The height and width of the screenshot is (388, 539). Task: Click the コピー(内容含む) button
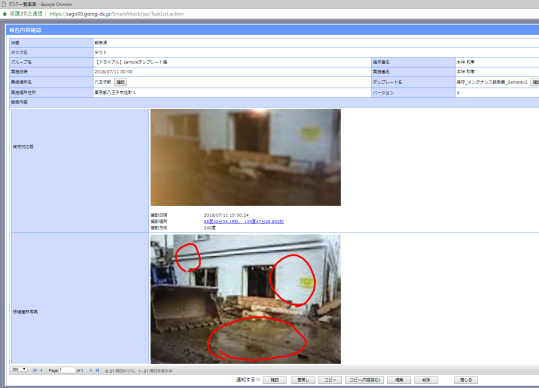pos(364,380)
